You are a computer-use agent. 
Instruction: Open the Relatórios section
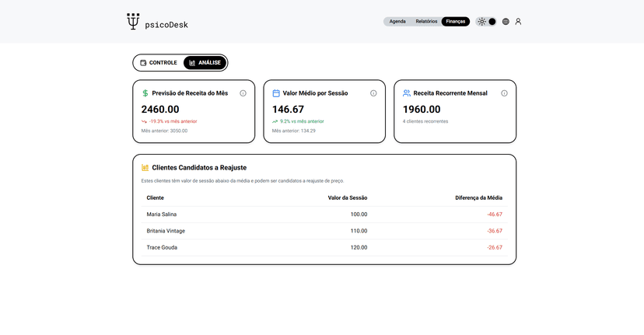tap(426, 22)
